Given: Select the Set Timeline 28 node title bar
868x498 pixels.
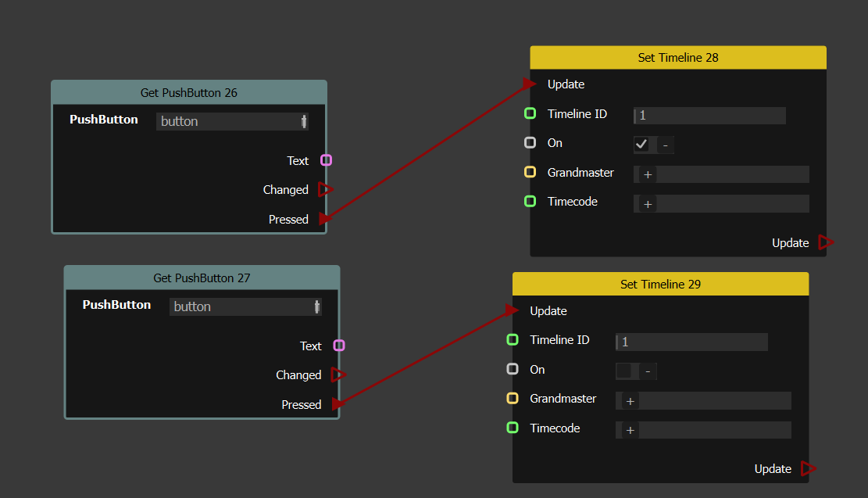Looking at the screenshot, I should tap(677, 58).
